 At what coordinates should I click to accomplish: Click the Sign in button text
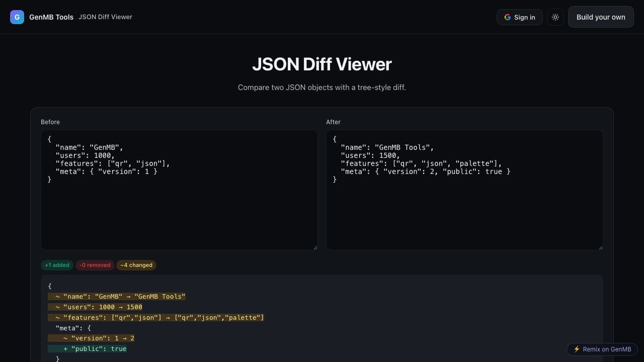click(525, 17)
